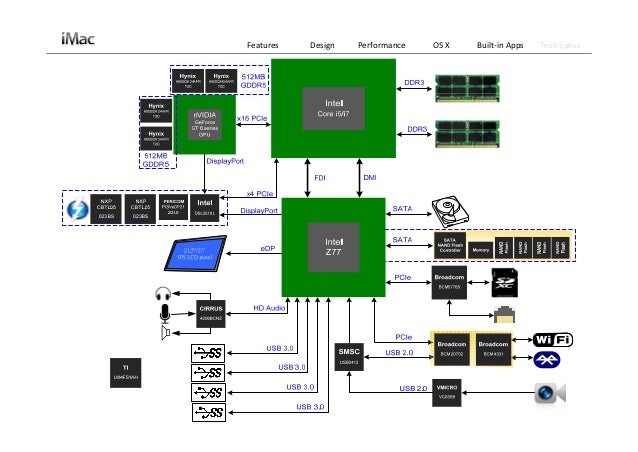Select the Broadcom BCM4331 chip
Image resolution: width=638 pixels, height=452 pixels.
coord(493,349)
